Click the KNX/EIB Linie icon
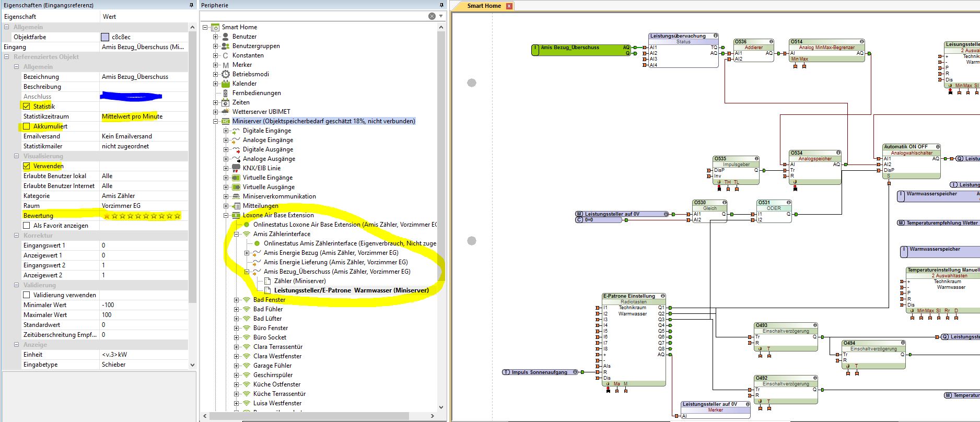The image size is (980, 422). click(x=236, y=168)
